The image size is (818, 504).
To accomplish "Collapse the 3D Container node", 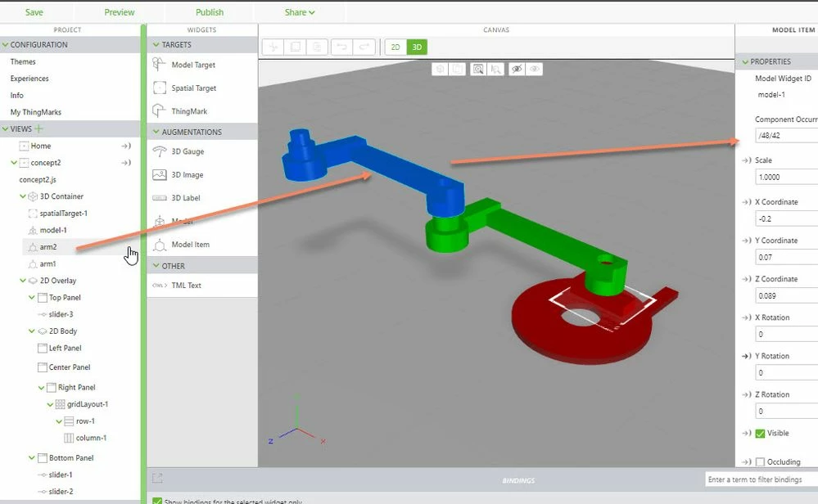I will point(23,196).
